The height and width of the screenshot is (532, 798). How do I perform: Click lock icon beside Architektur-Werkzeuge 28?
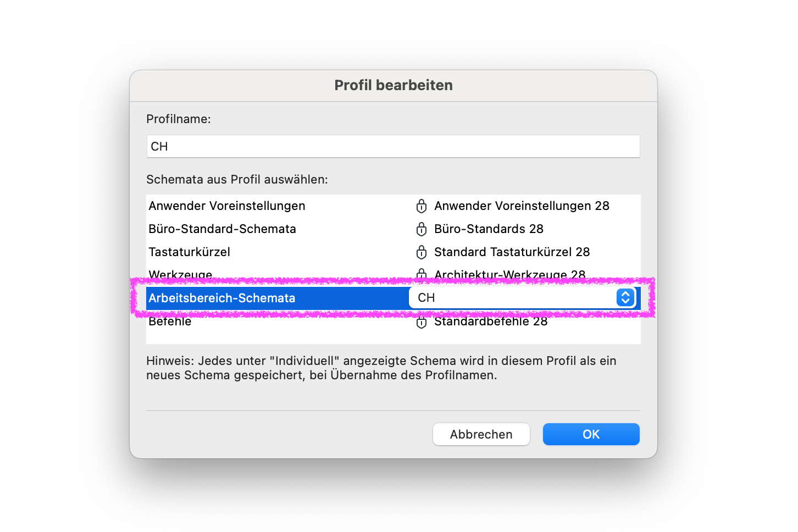[422, 274]
